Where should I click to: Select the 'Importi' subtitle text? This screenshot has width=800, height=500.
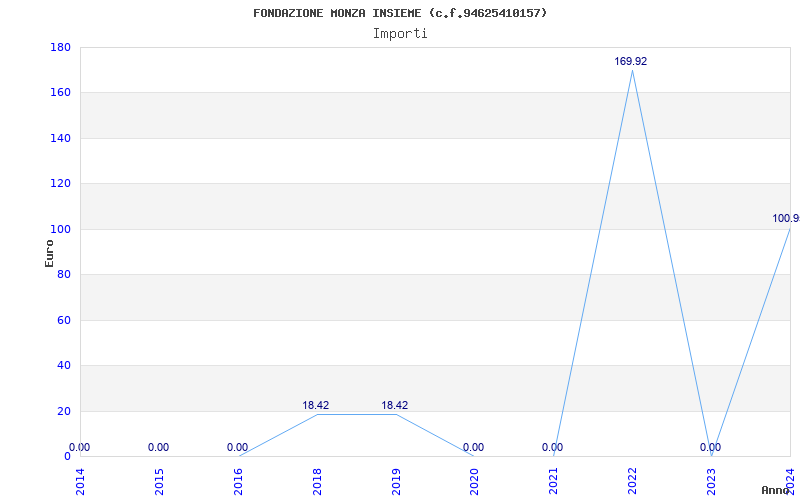[x=400, y=34]
